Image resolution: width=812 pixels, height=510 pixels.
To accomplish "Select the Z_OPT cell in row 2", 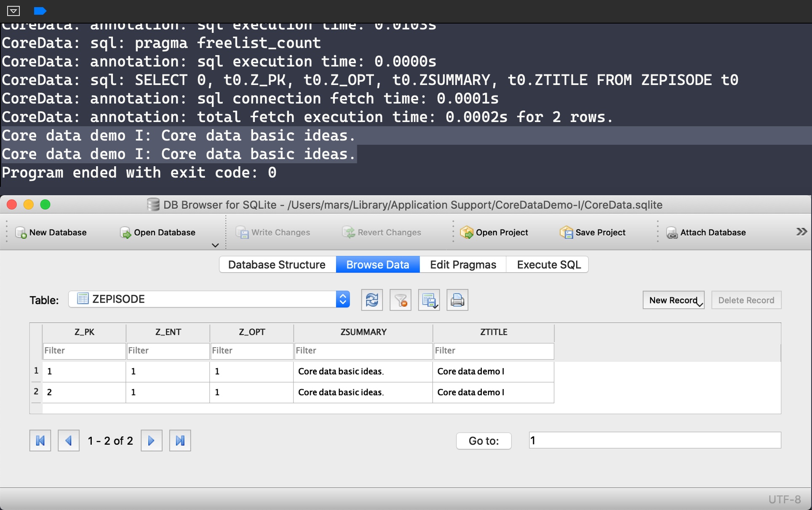I will click(251, 392).
